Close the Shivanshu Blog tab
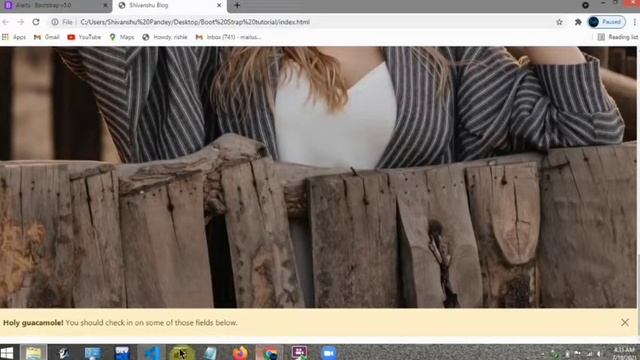 [x=219, y=6]
